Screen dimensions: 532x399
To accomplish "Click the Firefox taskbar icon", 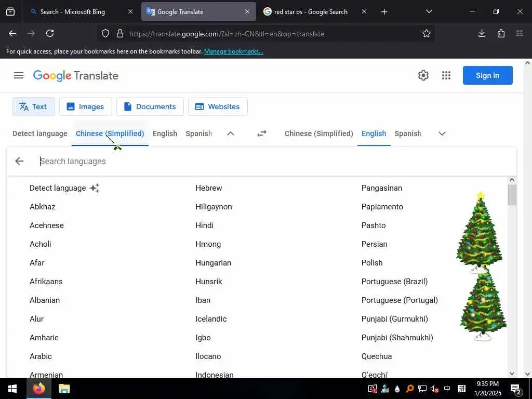I will point(38,389).
